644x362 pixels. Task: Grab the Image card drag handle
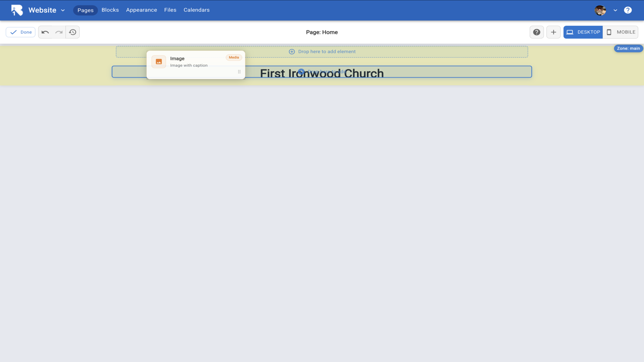239,72
